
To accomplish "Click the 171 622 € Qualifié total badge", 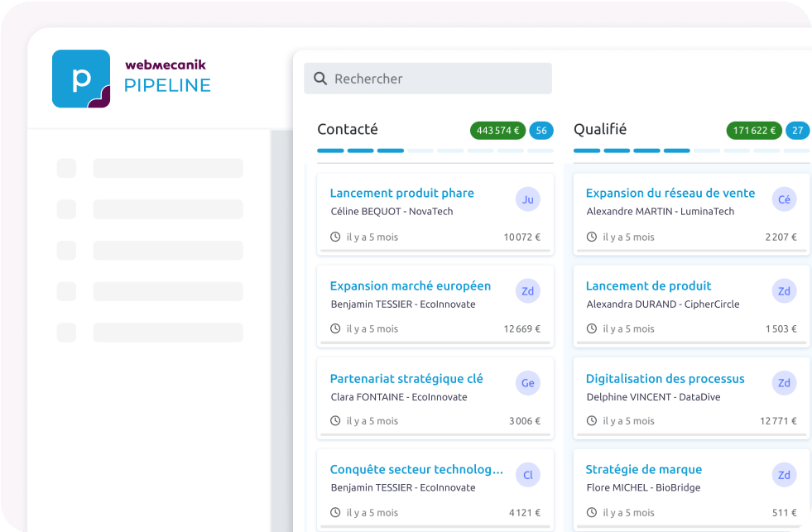I will tap(754, 130).
